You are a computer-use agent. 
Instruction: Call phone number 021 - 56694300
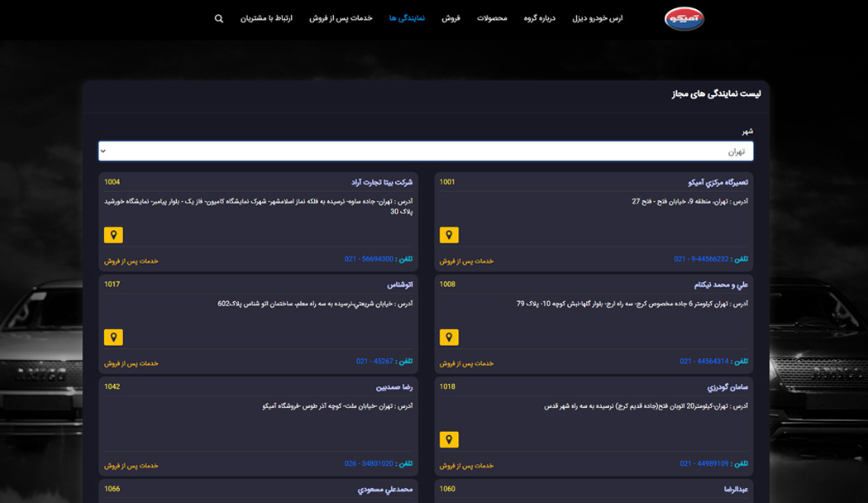coord(369,259)
